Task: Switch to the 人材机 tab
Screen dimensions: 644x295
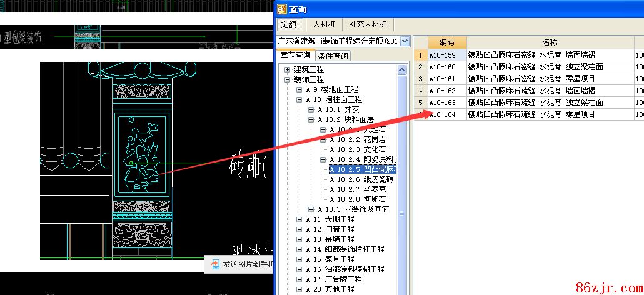Action: 324,24
